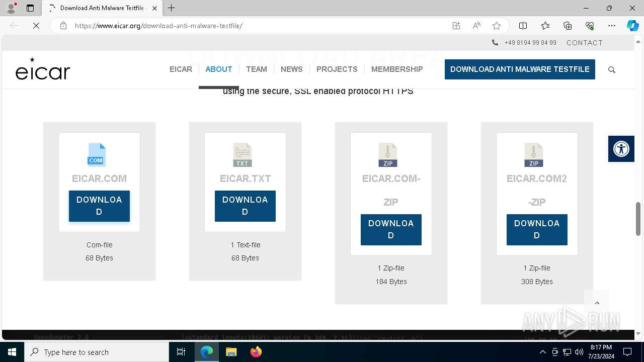The width and height of the screenshot is (644, 362).
Task: Open Collections
Action: [x=568, y=26]
